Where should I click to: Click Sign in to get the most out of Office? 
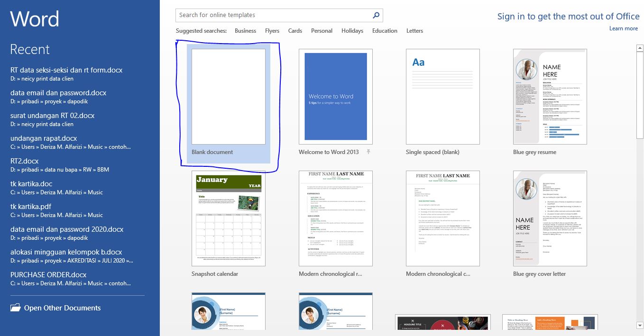[569, 16]
